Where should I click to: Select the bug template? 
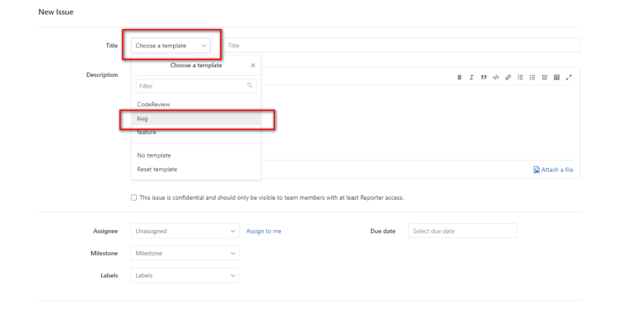click(x=196, y=119)
